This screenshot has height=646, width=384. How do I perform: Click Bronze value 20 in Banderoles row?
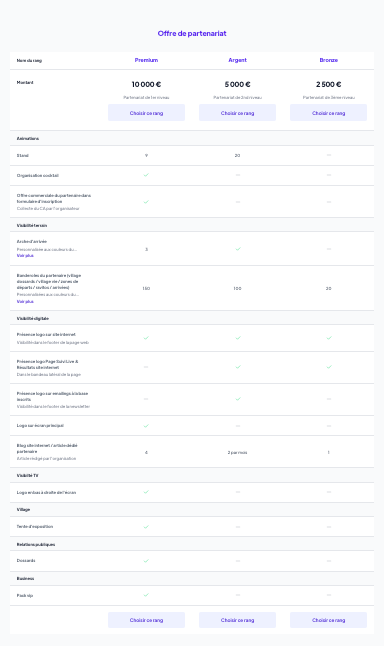click(x=328, y=288)
